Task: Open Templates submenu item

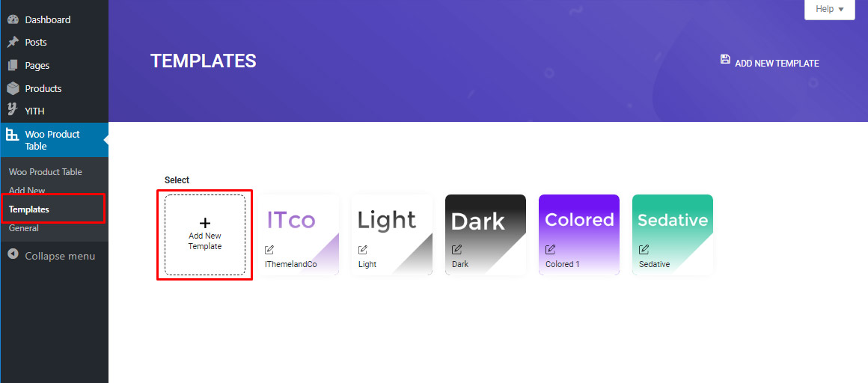Action: click(x=29, y=209)
